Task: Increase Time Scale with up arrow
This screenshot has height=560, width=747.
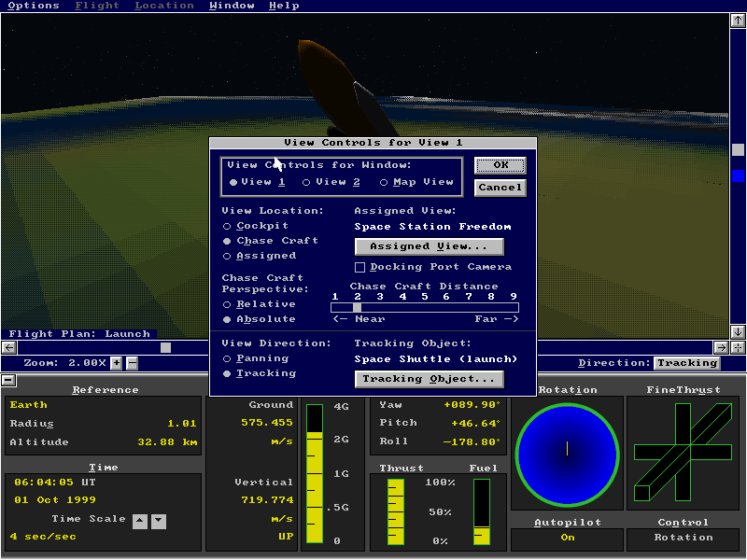Action: (x=139, y=522)
